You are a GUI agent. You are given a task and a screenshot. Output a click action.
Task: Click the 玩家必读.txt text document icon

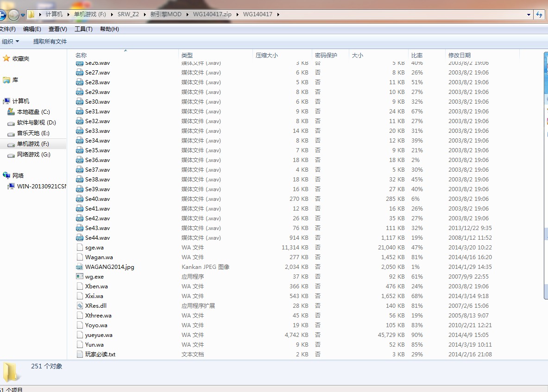coord(79,355)
